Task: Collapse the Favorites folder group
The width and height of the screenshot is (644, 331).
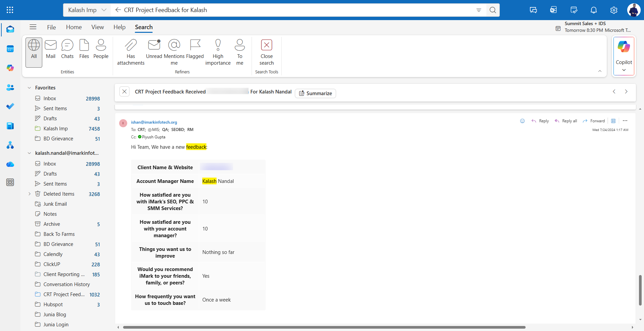Action: pos(29,88)
